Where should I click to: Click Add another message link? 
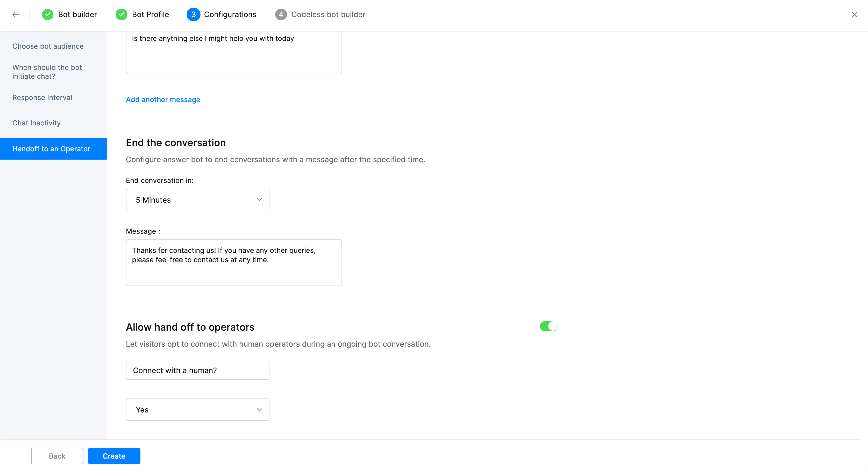(163, 100)
